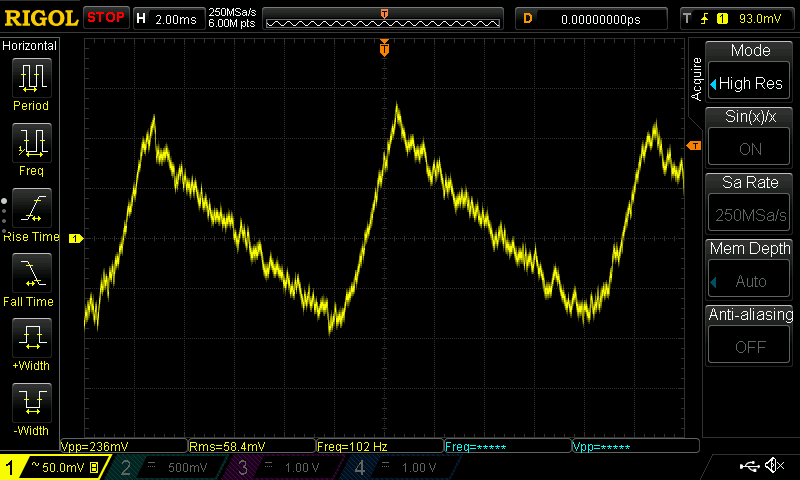Click the USB connection status icon
The width and height of the screenshot is (800, 480).
pyautogui.click(x=751, y=466)
